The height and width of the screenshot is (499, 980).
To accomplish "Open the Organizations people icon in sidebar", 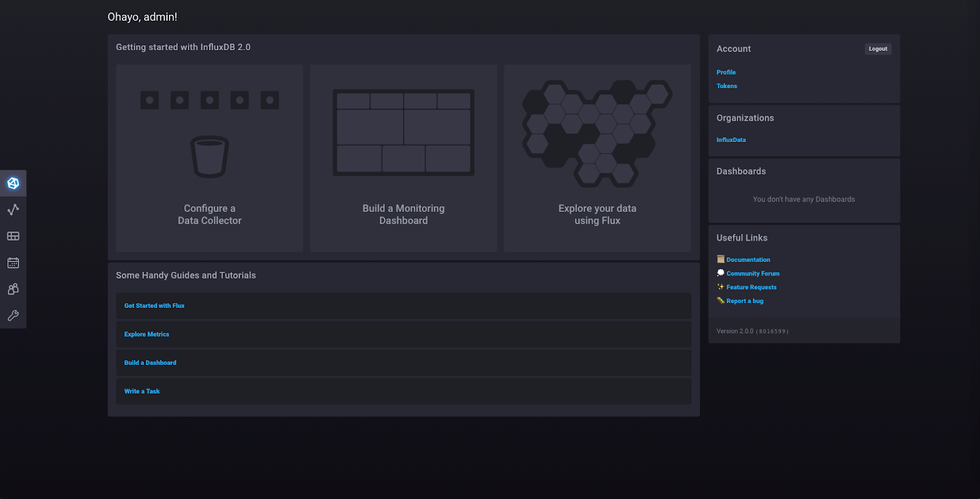I will pos(13,289).
